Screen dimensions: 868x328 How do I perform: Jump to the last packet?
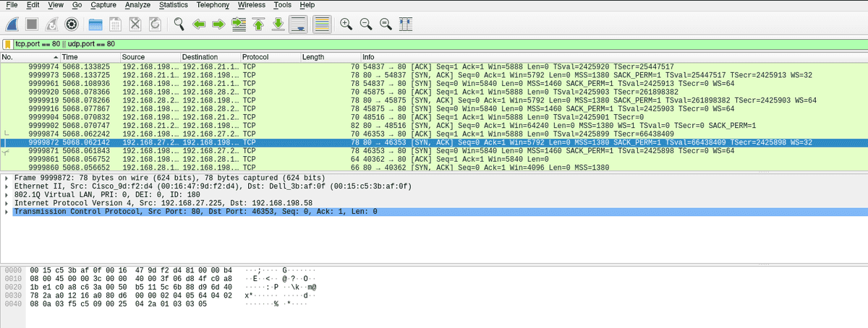278,24
